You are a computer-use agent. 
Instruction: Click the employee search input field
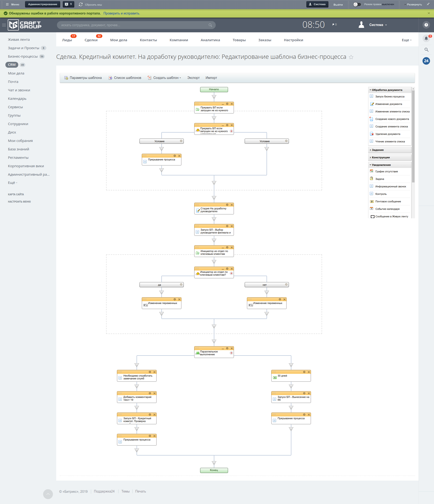point(134,25)
